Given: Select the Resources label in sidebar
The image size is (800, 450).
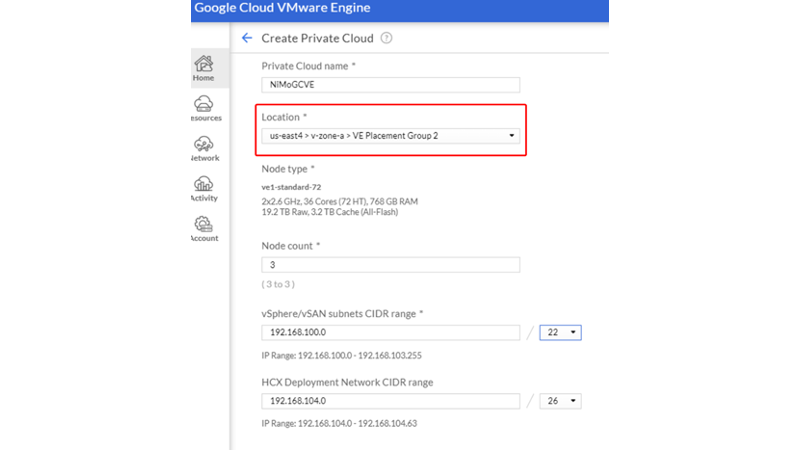Looking at the screenshot, I should 206,118.
